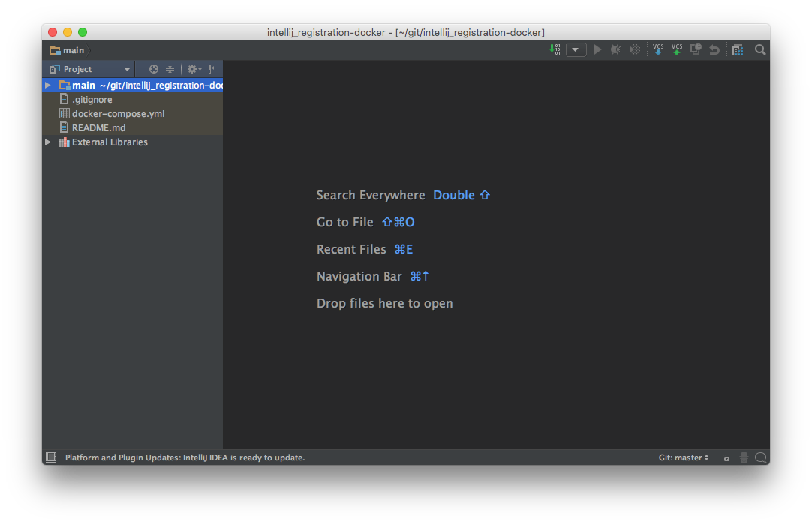Screen dimensions: 812x525
Task: Toggle the read-only lock icon in status bar
Action: pyautogui.click(x=726, y=457)
